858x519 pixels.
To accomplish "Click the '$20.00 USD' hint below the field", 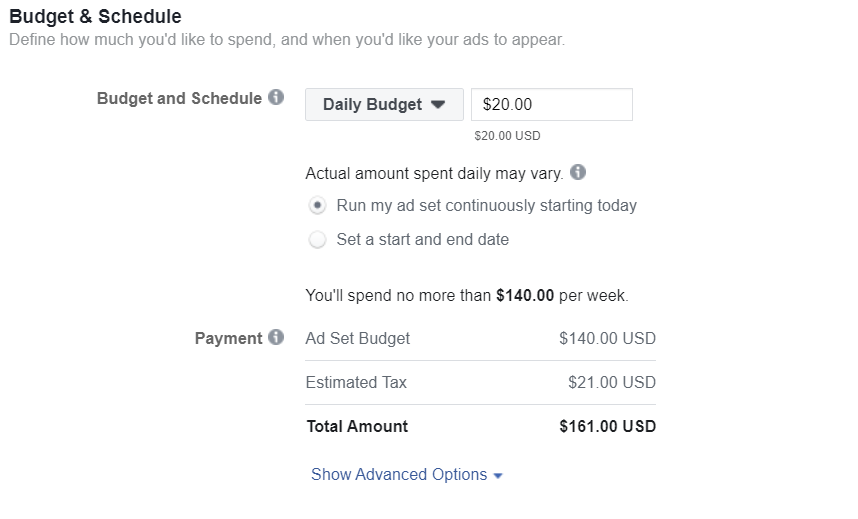I will pos(507,136).
